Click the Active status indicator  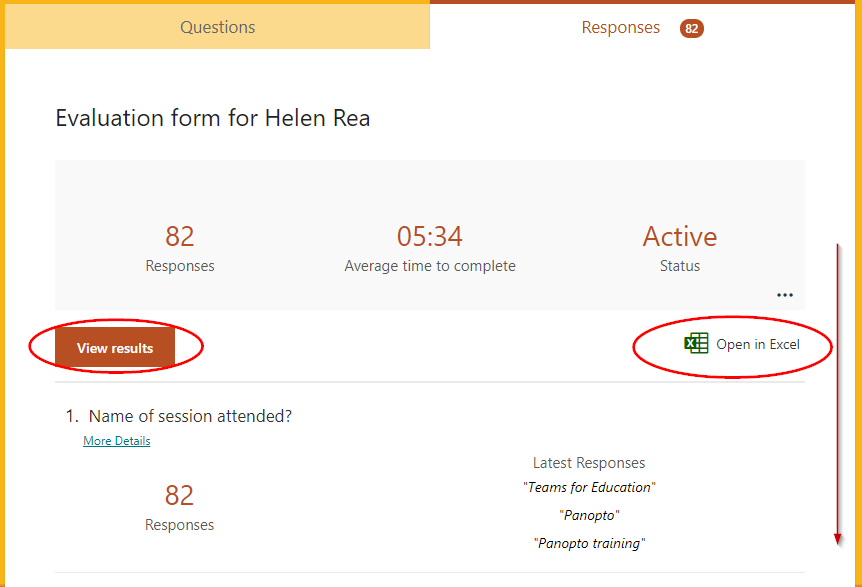click(x=679, y=236)
